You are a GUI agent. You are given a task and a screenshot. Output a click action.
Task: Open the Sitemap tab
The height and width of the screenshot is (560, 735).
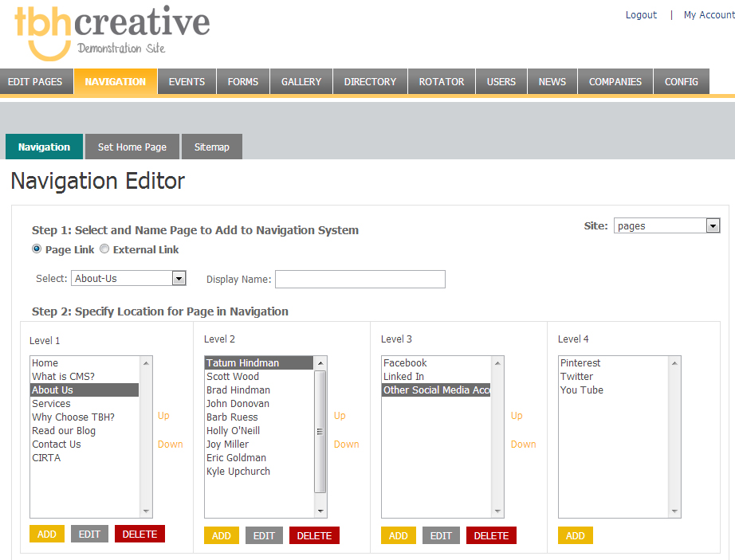pyautogui.click(x=211, y=147)
